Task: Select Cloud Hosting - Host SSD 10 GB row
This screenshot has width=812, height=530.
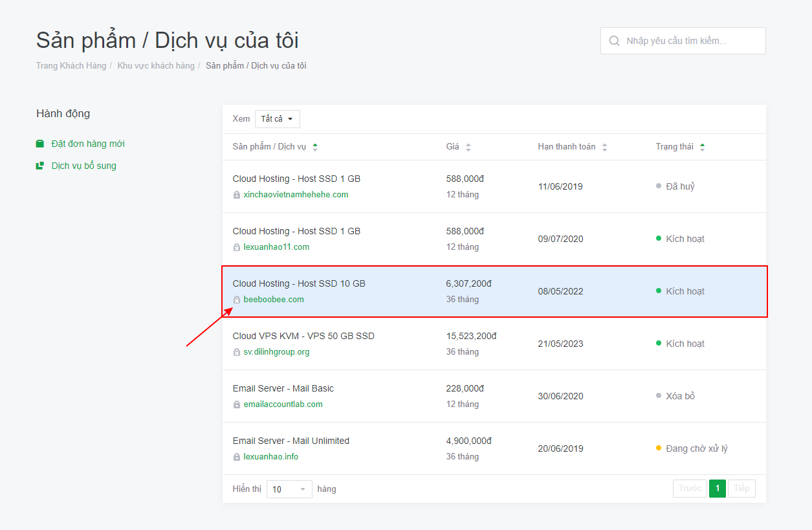Action: [494, 291]
